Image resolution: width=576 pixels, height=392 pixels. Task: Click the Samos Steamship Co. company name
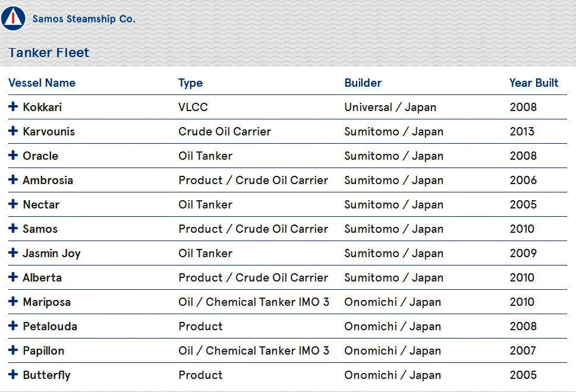(84, 19)
